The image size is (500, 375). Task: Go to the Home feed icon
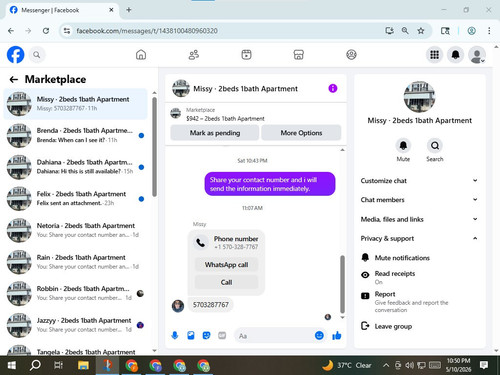pyautogui.click(x=141, y=55)
